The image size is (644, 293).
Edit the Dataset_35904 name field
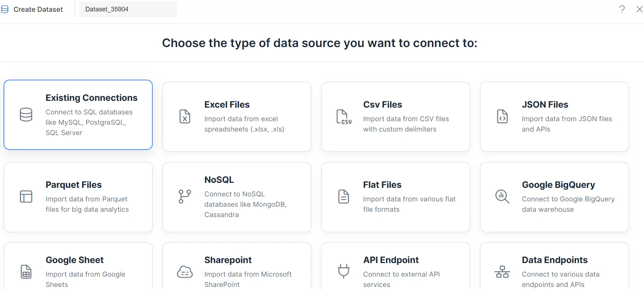click(128, 9)
